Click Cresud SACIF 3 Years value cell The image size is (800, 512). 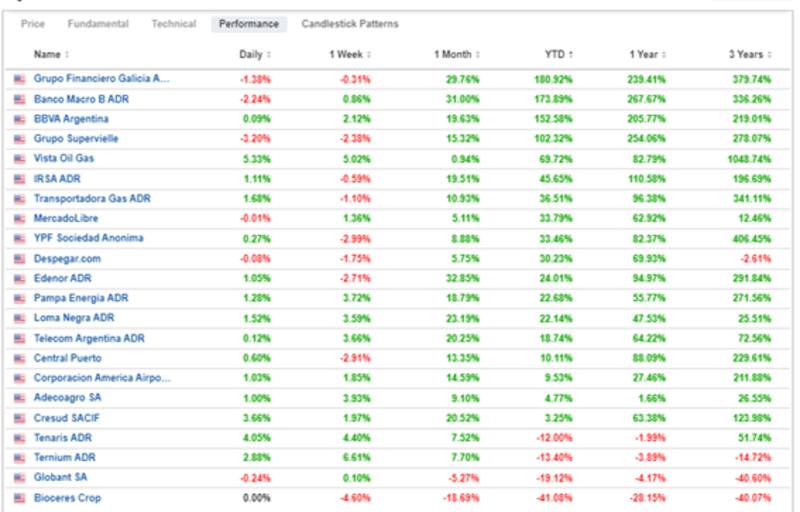click(751, 418)
